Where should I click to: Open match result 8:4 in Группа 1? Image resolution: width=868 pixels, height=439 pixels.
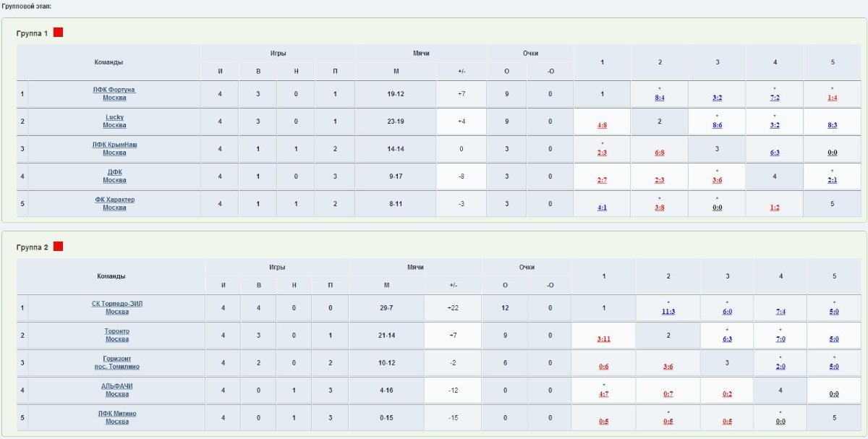[x=660, y=98]
